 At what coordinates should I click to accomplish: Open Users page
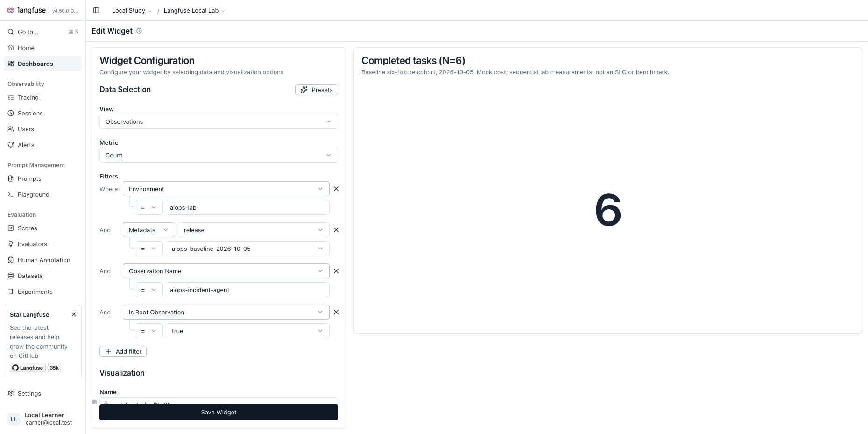pyautogui.click(x=43, y=129)
